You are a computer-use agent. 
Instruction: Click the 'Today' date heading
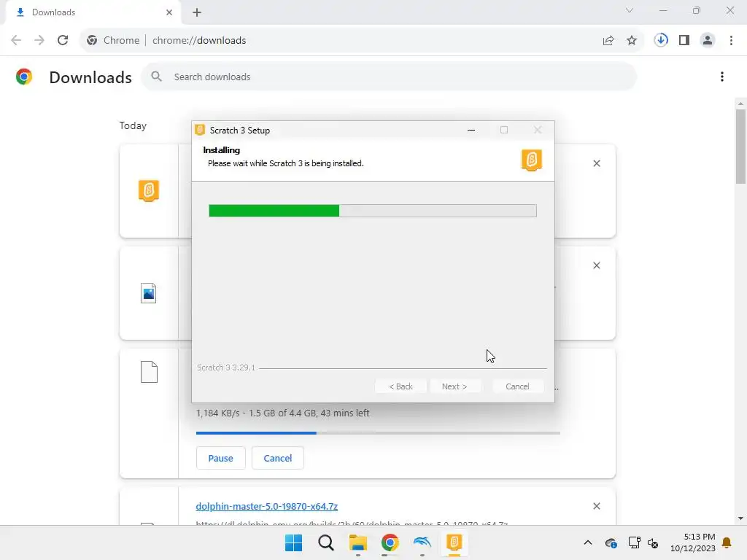pos(133,125)
